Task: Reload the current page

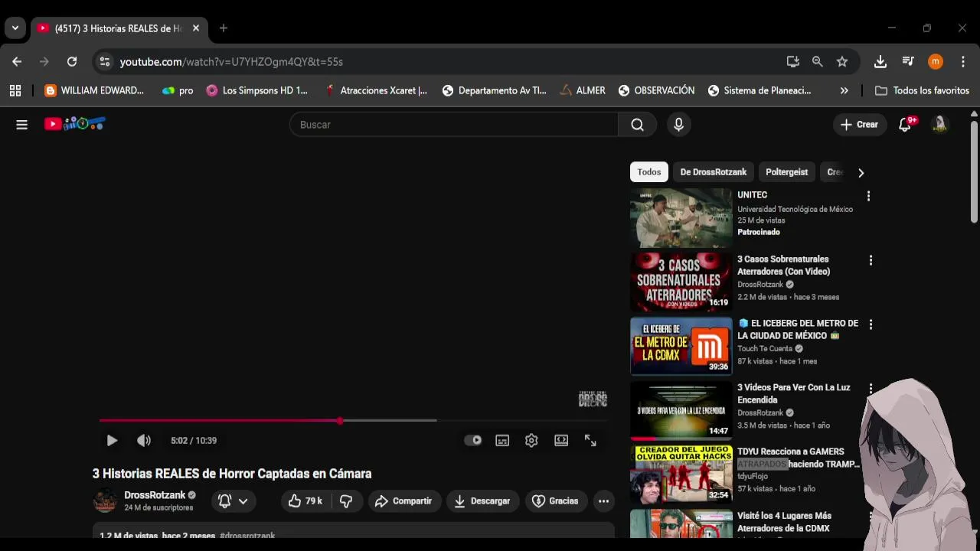Action: coord(72,62)
